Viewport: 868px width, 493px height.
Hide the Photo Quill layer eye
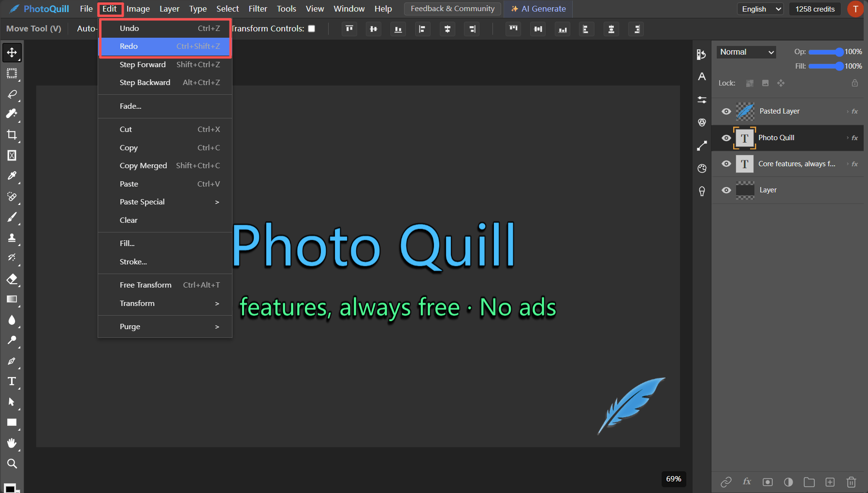[x=726, y=138]
